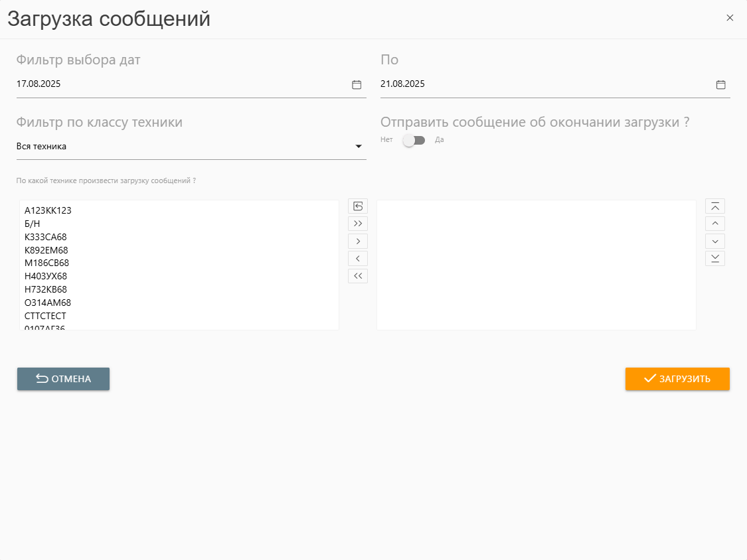Viewport: 747px width, 560px height.
Task: Move the selected item to the bottom of the list
Action: 715,259
